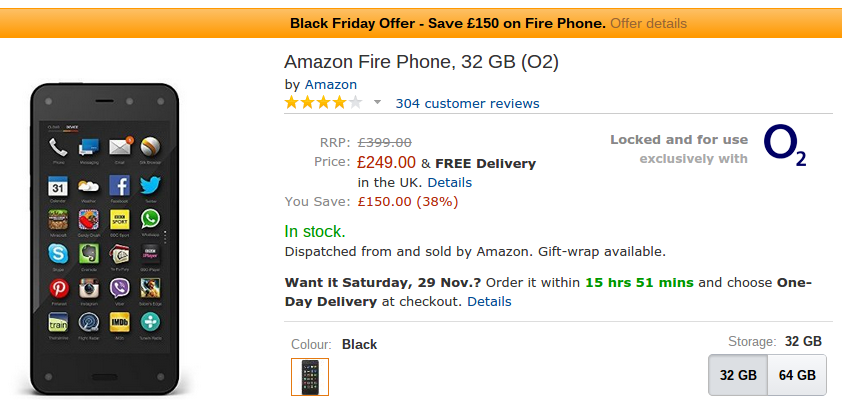Open Offer details in Black Friday banner
This screenshot has height=414, width=842.
pos(648,24)
